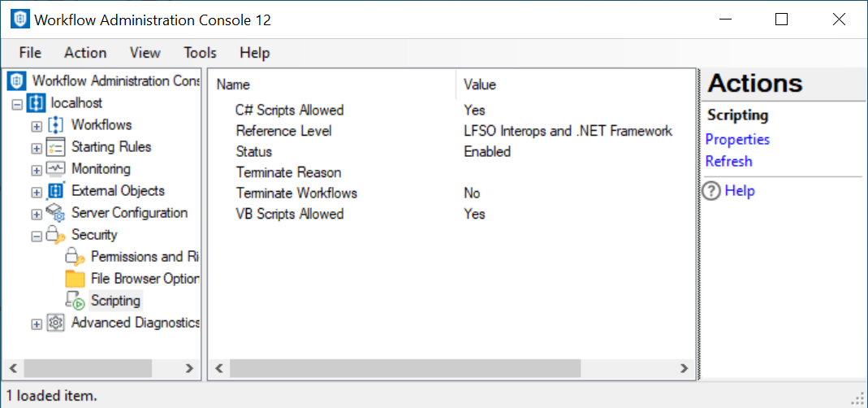Expand the Workflows tree node
The height and width of the screenshot is (408, 868).
coord(36,126)
